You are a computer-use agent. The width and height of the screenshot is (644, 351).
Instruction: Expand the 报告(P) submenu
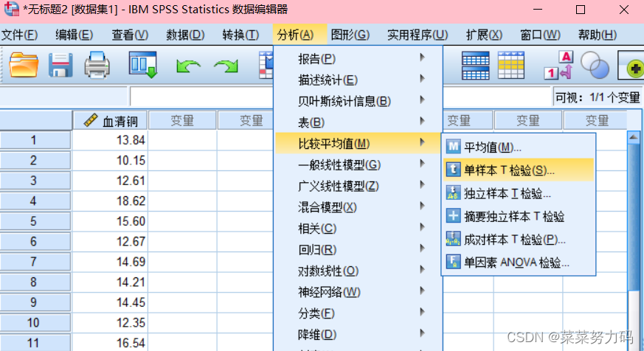359,59
